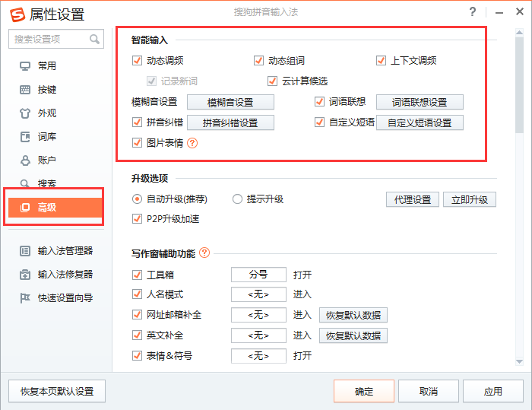Click the 按键 keyboard icon
The width and height of the screenshot is (532, 410).
click(24, 90)
